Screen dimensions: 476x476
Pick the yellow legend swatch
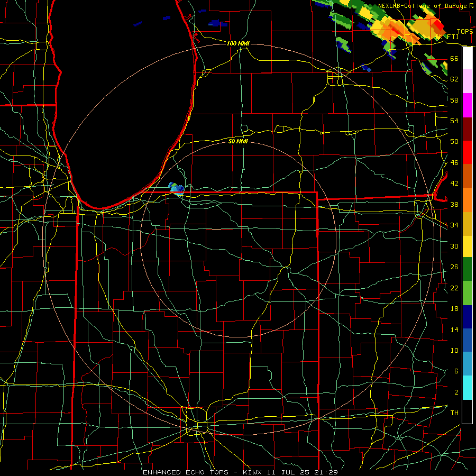point(467,246)
